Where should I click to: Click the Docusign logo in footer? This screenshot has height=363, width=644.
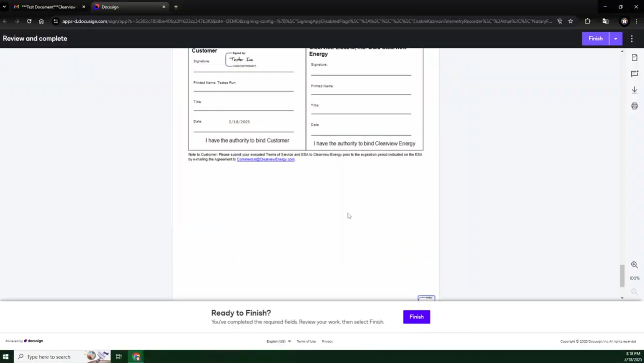tap(33, 341)
